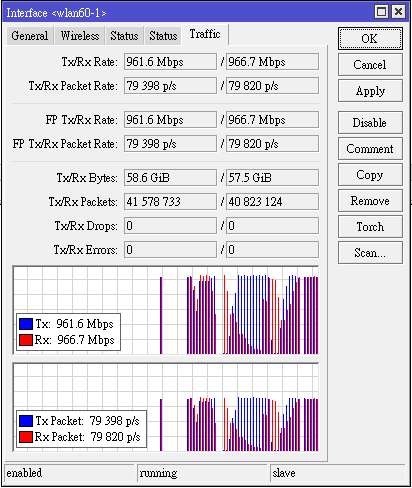This screenshot has width=412, height=488.
Task: Add a Comment to the interface
Action: 370,149
